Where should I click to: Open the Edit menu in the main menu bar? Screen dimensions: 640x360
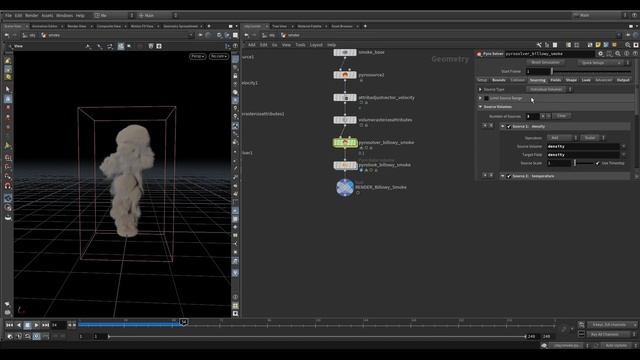click(x=18, y=16)
